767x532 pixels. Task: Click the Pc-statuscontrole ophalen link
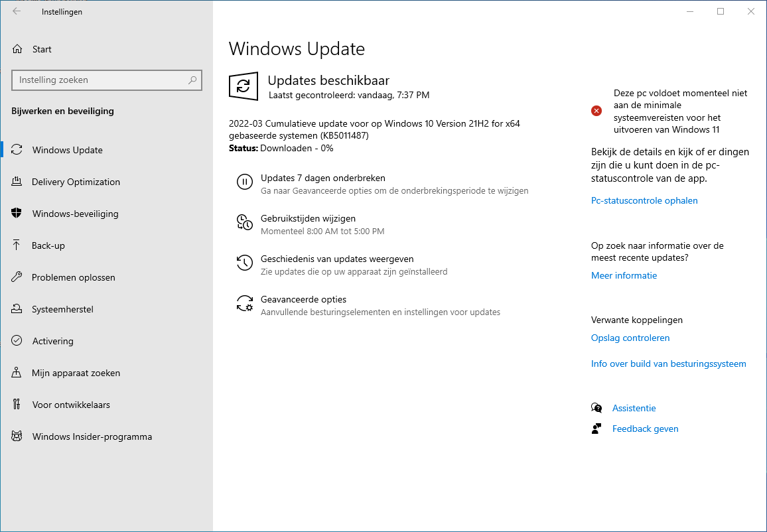click(x=644, y=200)
